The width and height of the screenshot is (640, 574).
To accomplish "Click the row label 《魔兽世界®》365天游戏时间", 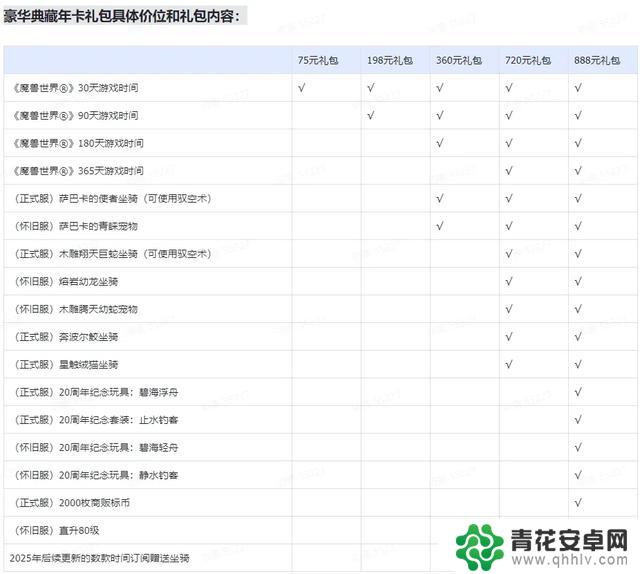I will point(78,171).
